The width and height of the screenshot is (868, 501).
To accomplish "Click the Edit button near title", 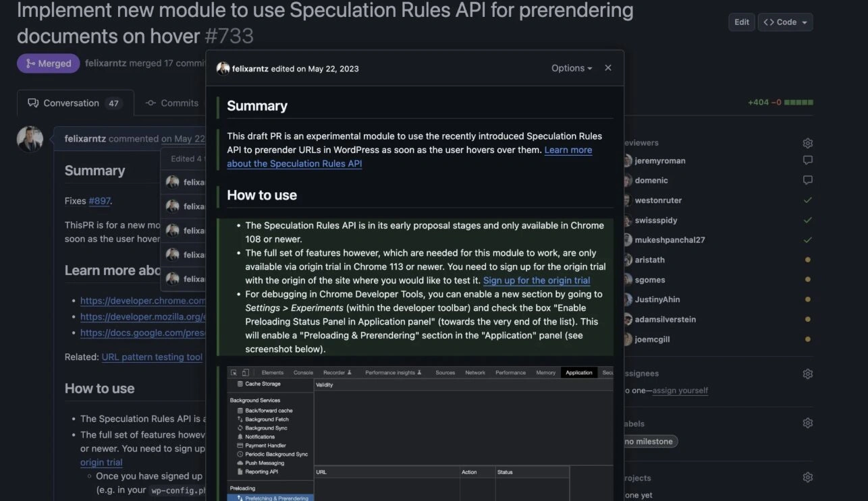I will tap(741, 22).
